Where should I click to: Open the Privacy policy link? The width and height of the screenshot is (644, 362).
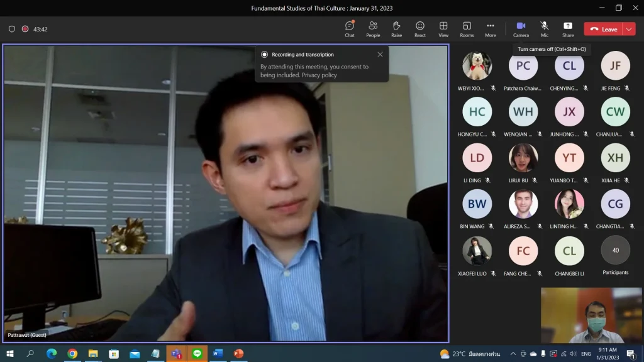click(x=319, y=75)
